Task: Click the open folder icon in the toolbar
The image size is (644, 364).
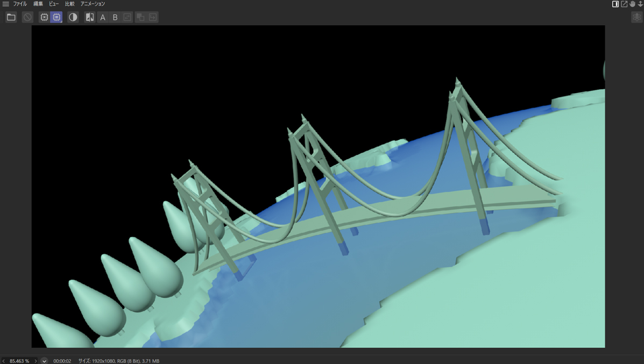Action: pos(11,17)
